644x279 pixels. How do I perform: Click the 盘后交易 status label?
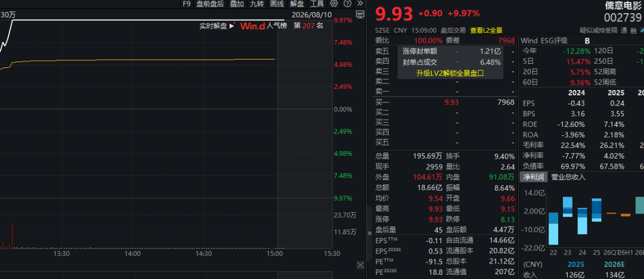click(453, 30)
